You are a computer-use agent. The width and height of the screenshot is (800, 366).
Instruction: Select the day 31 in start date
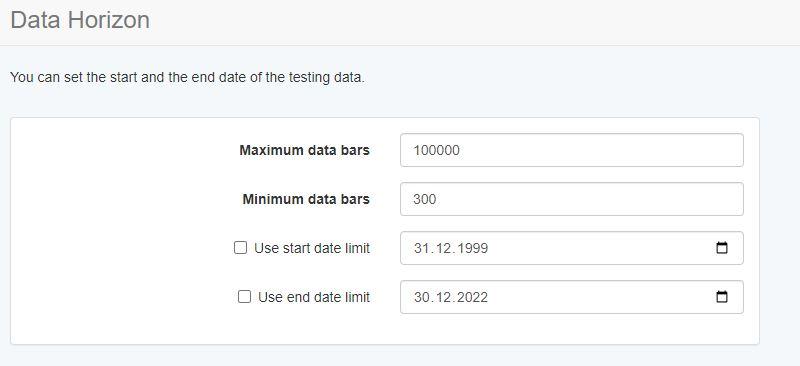click(420, 249)
